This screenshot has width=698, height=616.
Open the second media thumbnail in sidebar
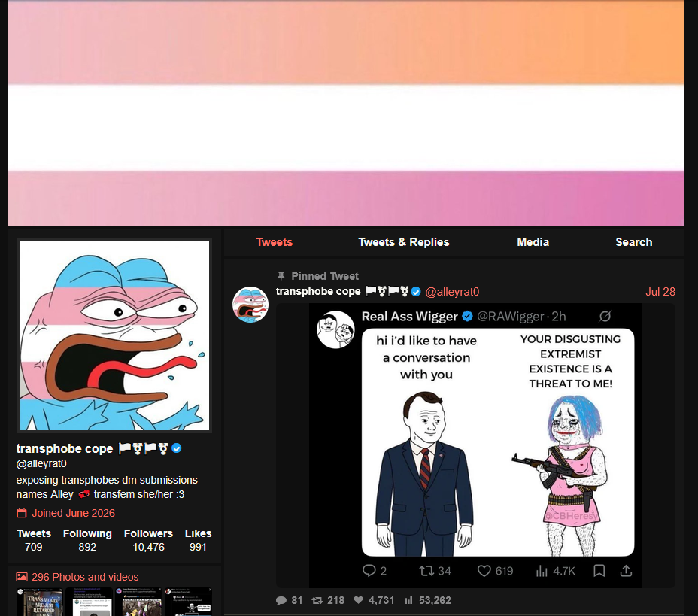(89, 602)
